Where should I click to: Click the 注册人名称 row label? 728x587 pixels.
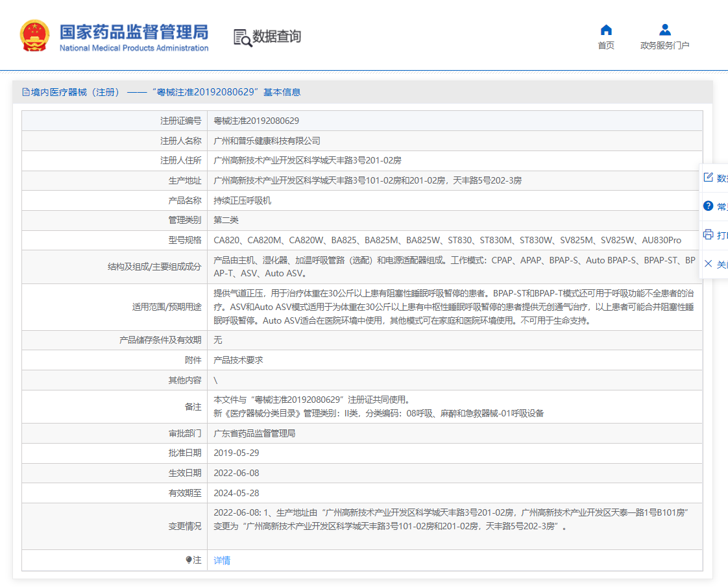click(x=180, y=141)
